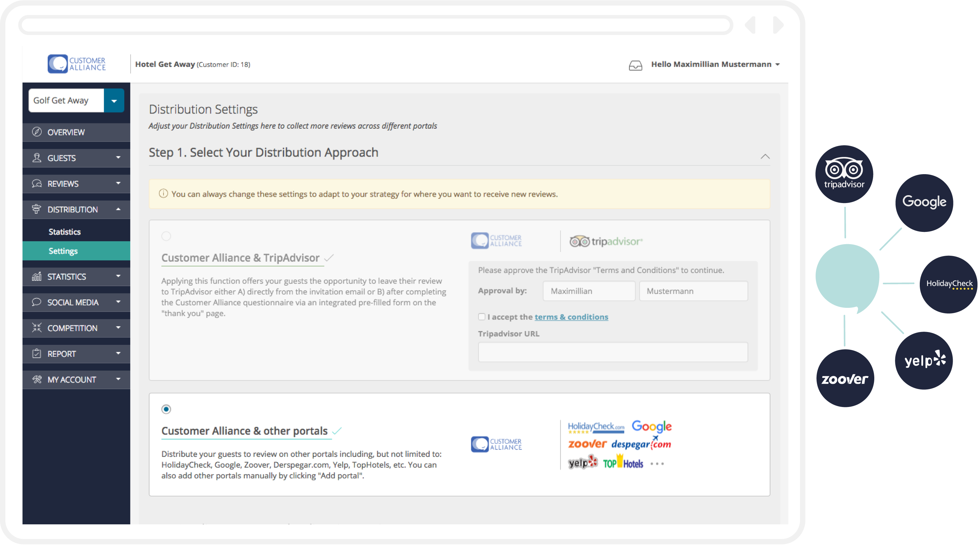Open the Hello Maximillian Mustermann user menu
Screen dimensions: 980x546
pos(715,64)
